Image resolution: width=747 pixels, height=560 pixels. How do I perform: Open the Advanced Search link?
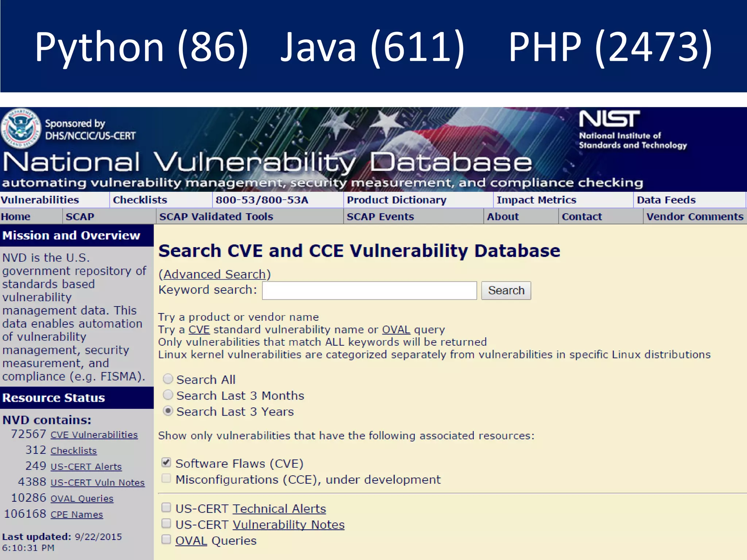[x=214, y=274]
